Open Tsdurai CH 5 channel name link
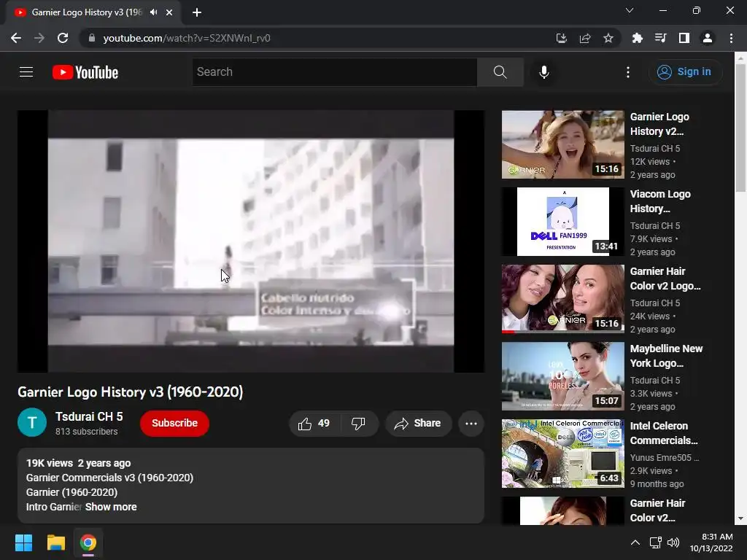The height and width of the screenshot is (560, 747). pos(89,416)
